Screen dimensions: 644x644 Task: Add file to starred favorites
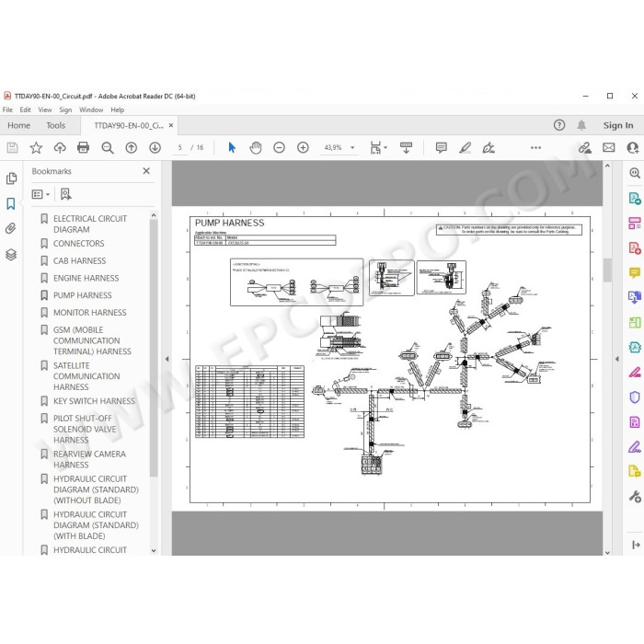coord(36,147)
